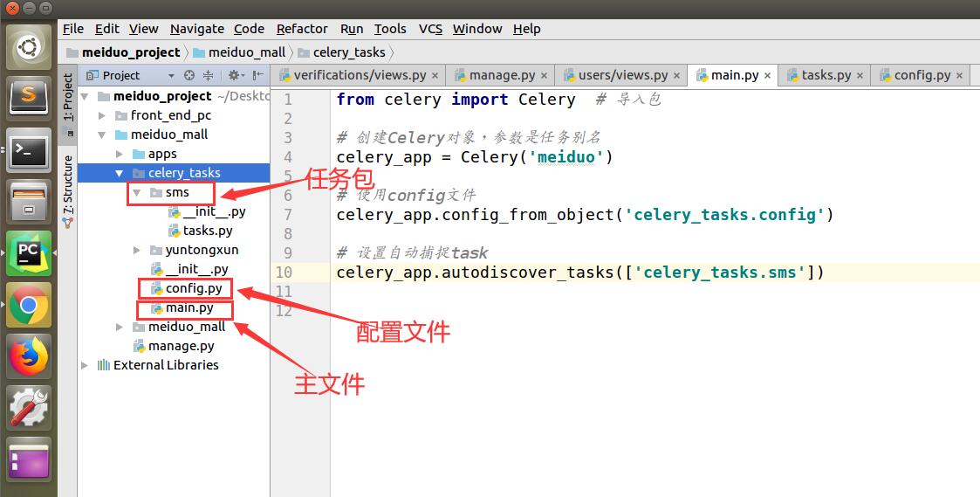
Task: Open the Window menu
Action: [477, 29]
